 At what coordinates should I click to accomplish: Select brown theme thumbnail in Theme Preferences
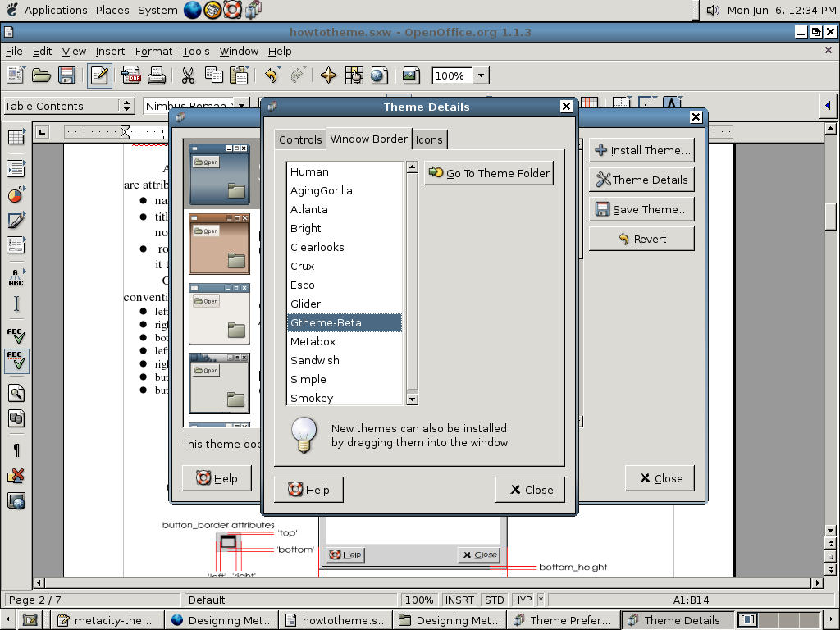click(220, 244)
